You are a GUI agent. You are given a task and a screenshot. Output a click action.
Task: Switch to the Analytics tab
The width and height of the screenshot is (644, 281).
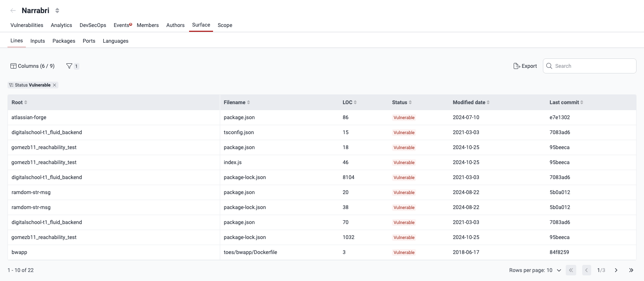61,25
